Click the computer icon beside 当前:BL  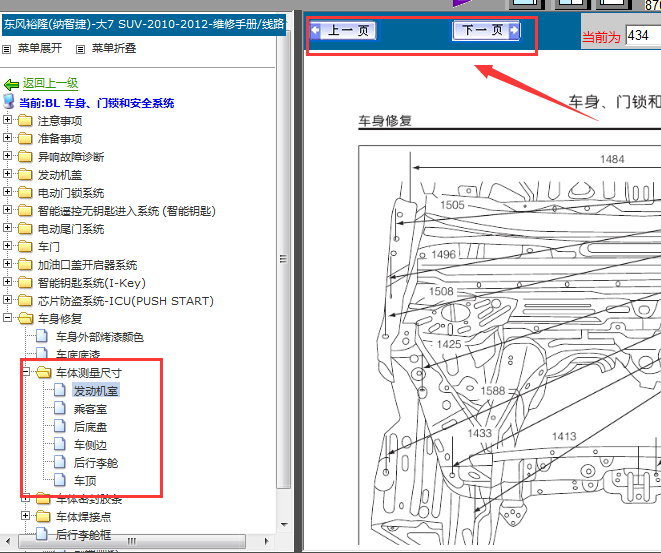(9, 102)
